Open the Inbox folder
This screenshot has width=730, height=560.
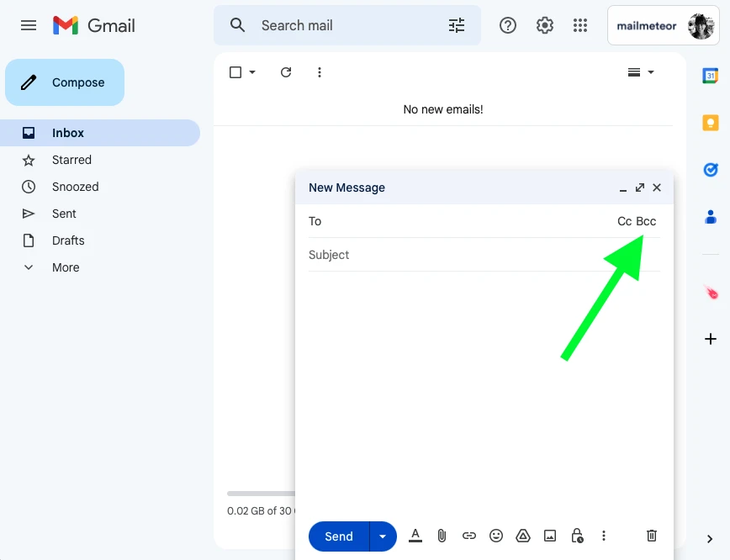tap(100, 133)
